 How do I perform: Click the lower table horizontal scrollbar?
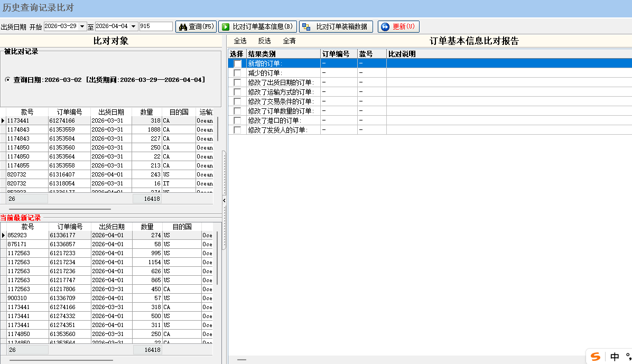coord(61,360)
